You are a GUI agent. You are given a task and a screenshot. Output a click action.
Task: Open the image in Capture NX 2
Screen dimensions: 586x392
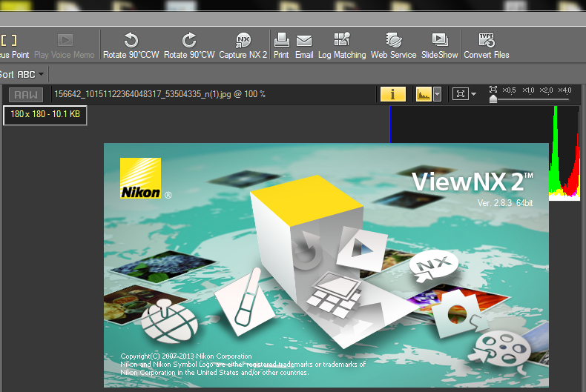243,45
